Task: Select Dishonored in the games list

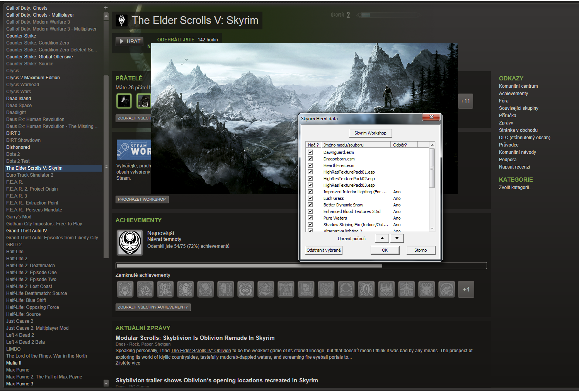Action: pos(18,147)
